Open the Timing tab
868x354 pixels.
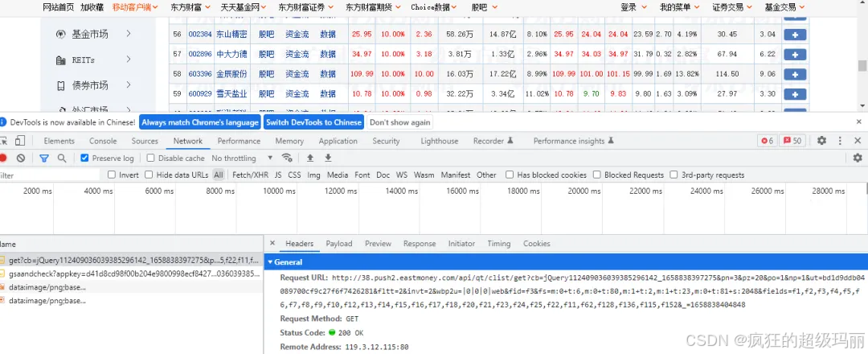499,243
